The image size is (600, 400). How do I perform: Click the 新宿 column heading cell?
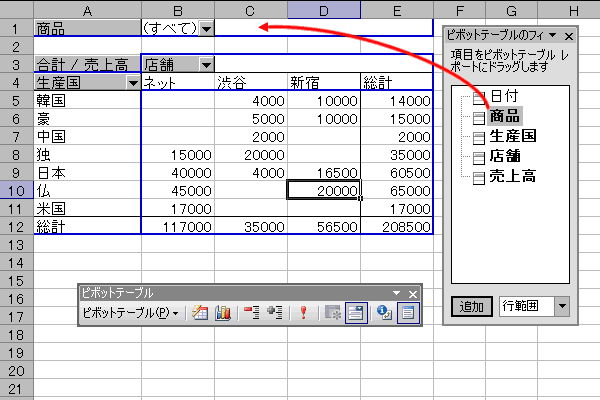point(324,82)
